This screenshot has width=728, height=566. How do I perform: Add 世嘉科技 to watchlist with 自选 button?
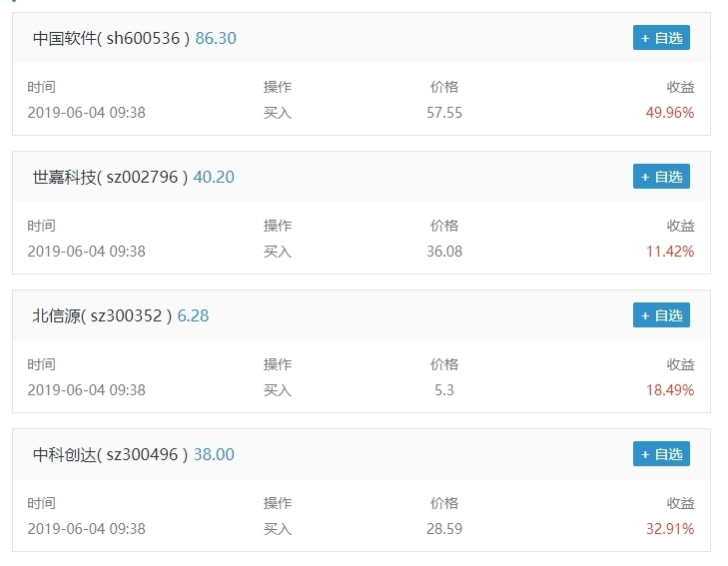[661, 177]
